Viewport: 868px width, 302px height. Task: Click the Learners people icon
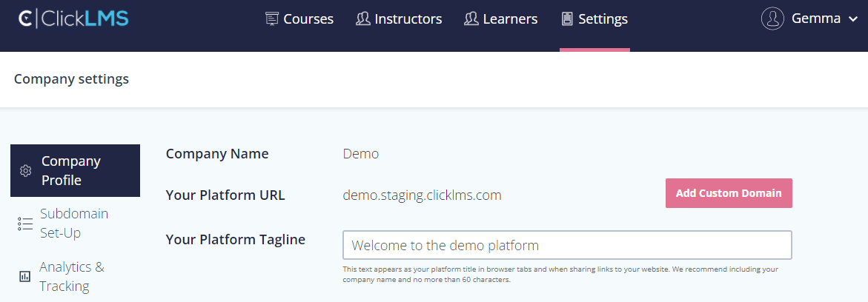click(x=471, y=19)
